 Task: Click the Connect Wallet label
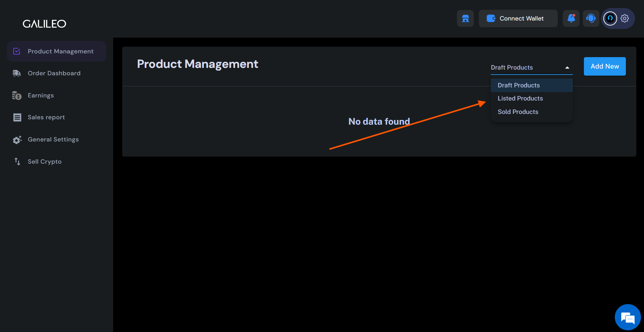point(521,18)
